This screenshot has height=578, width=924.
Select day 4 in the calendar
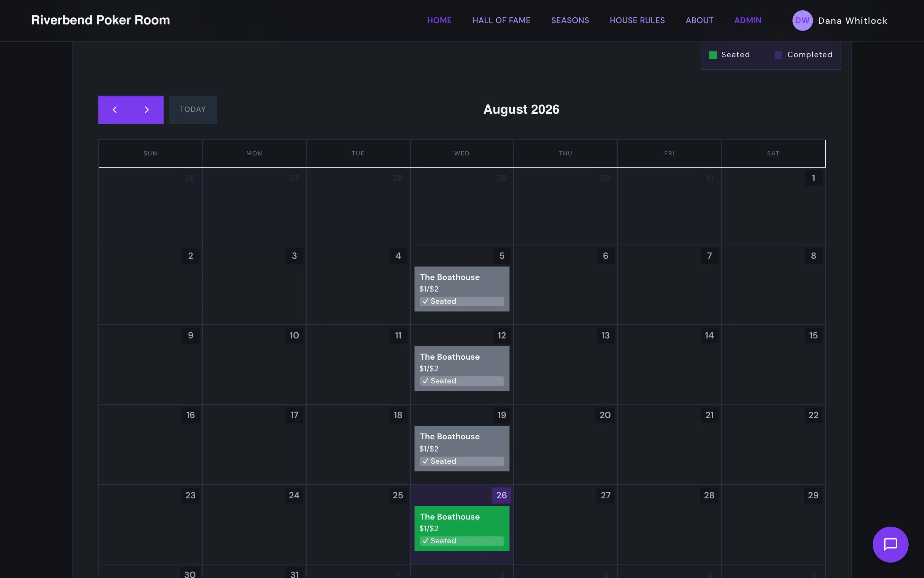click(x=398, y=256)
